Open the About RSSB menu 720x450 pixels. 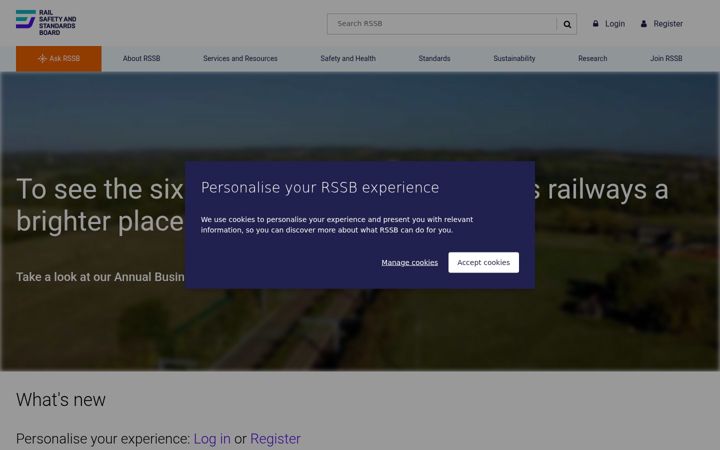tap(141, 59)
